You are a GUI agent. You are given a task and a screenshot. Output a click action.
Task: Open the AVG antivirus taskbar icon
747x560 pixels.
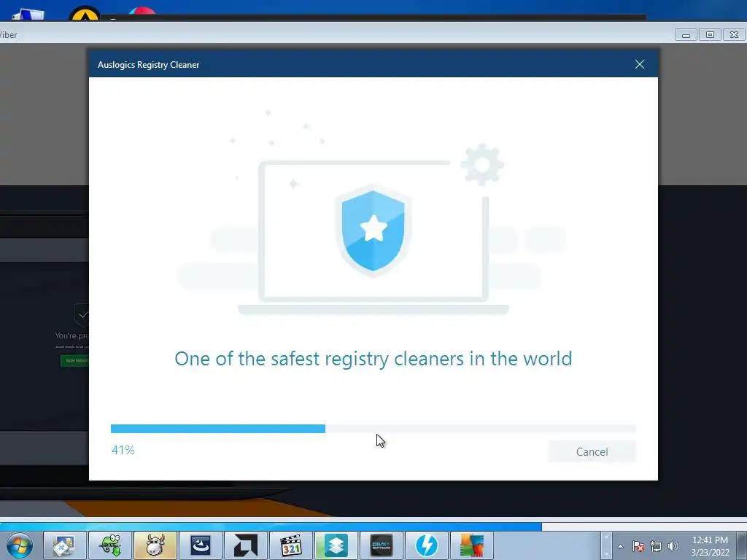[472, 545]
